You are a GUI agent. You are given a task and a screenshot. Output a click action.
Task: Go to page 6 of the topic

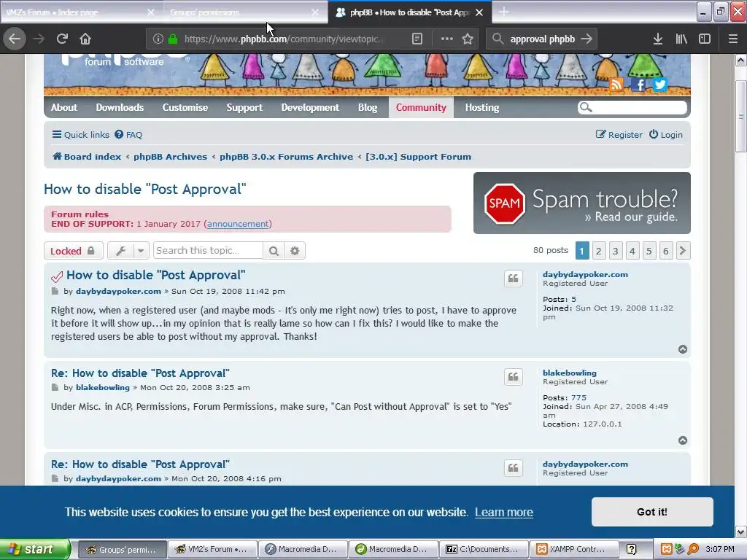point(665,251)
